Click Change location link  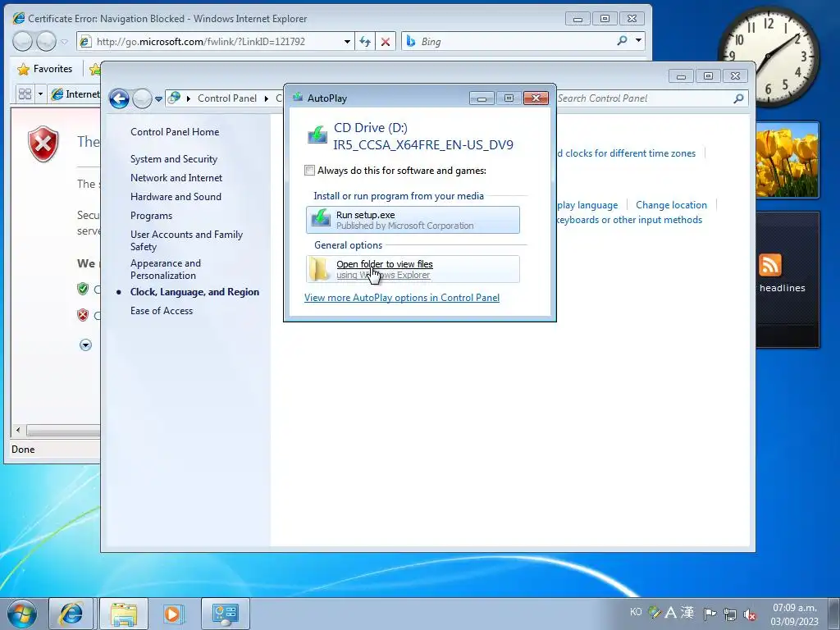(x=671, y=205)
